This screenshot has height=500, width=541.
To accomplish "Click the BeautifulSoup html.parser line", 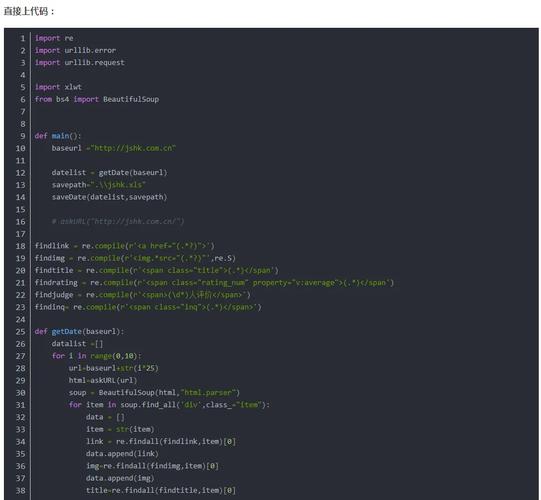I will [x=154, y=393].
